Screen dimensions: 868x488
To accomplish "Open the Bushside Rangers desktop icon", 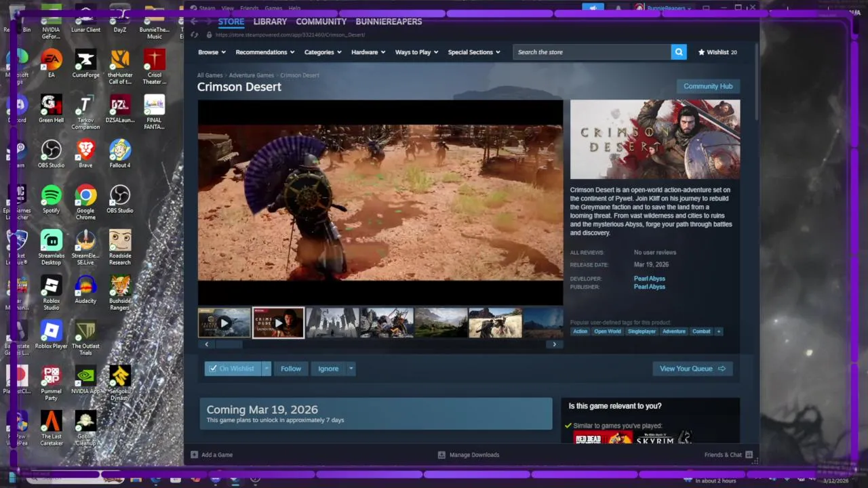I will (x=120, y=293).
